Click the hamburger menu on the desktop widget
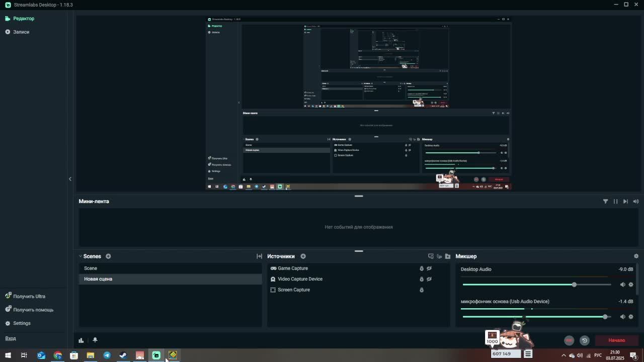The image size is (644, 362). pyautogui.click(x=528, y=354)
